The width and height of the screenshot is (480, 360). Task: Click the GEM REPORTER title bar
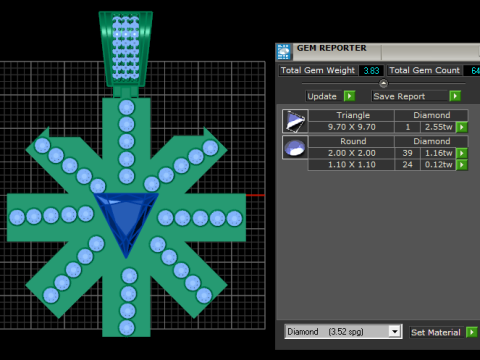pos(378,52)
